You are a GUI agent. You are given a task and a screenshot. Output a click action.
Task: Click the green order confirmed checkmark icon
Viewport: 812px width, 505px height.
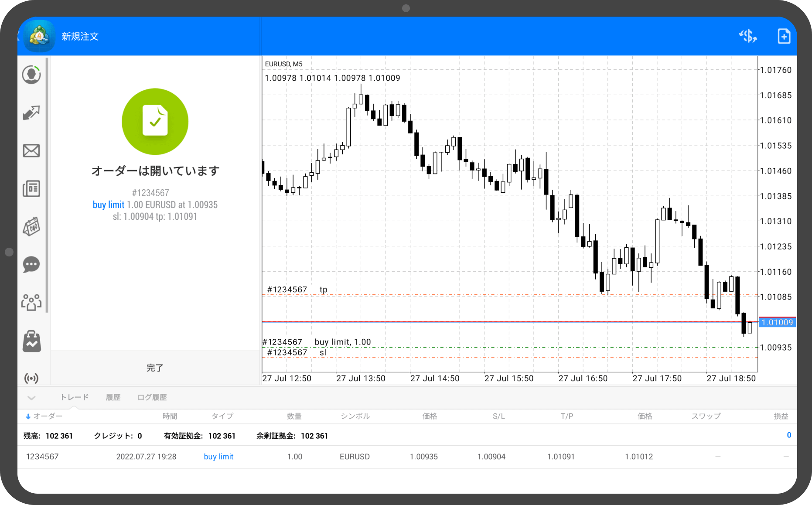(x=155, y=122)
